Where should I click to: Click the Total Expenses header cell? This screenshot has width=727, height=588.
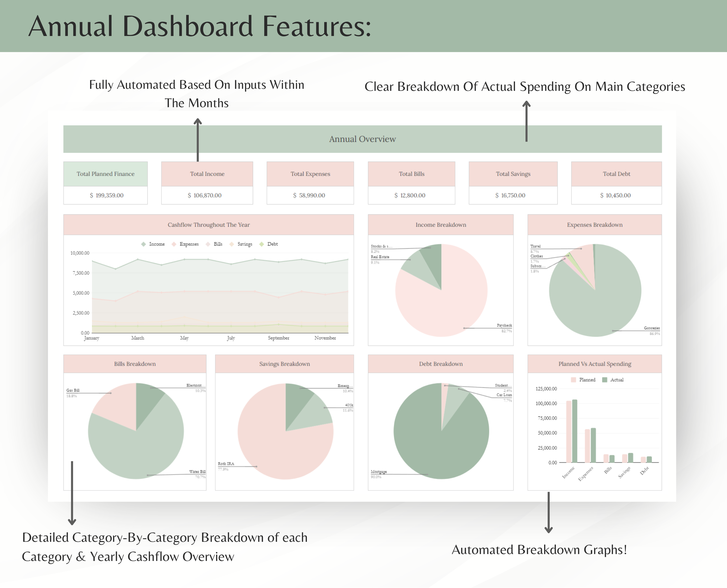pos(310,174)
